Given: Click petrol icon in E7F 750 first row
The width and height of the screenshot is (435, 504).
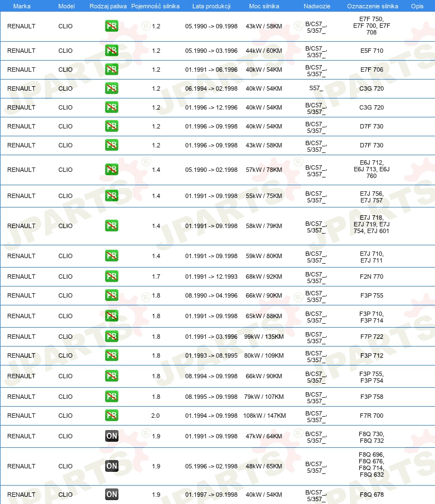Looking at the screenshot, I should [112, 26].
